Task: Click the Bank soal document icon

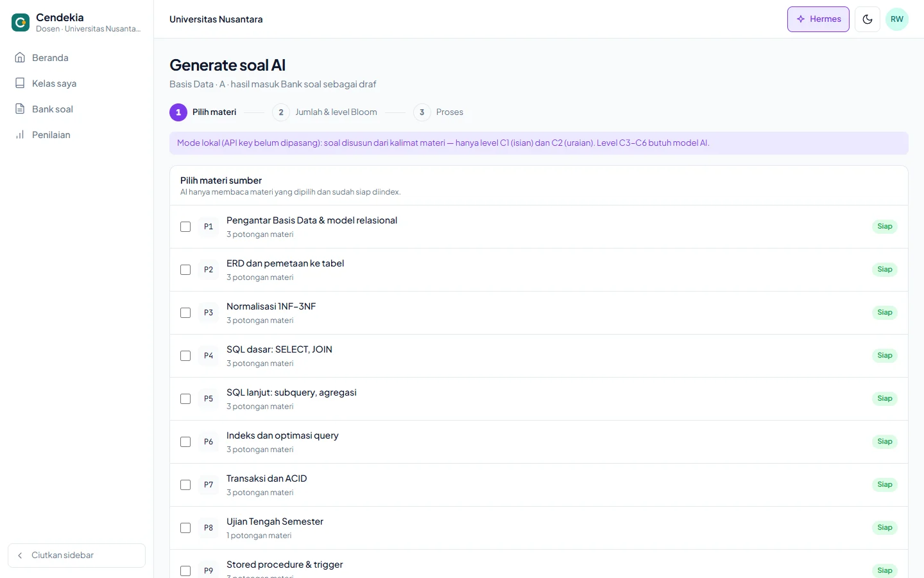Action: point(20,109)
